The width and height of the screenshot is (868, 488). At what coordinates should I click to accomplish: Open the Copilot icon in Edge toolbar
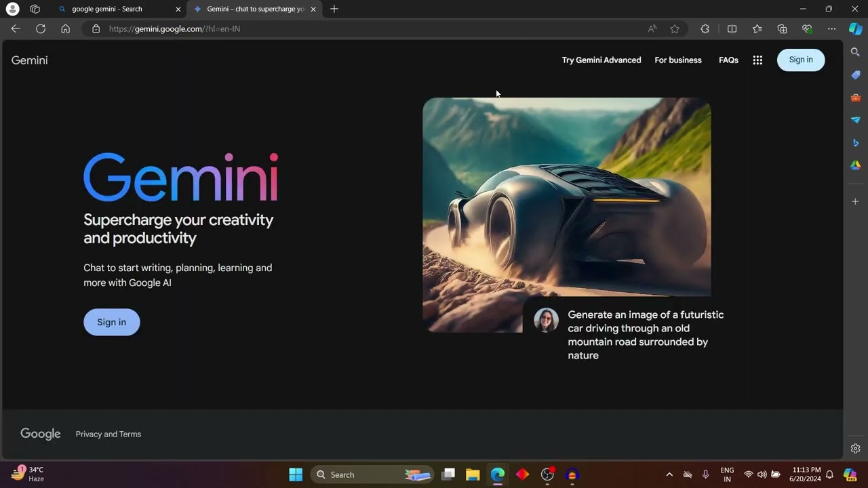coord(856,28)
